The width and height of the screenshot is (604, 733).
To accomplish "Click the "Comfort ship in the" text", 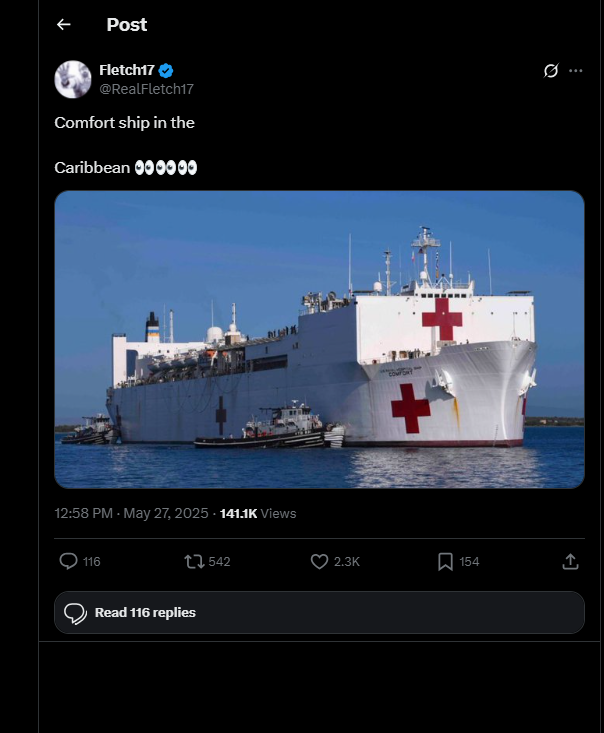I will [124, 123].
